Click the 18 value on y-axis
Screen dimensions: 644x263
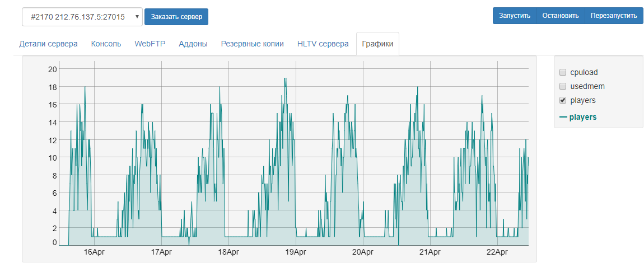coord(52,87)
